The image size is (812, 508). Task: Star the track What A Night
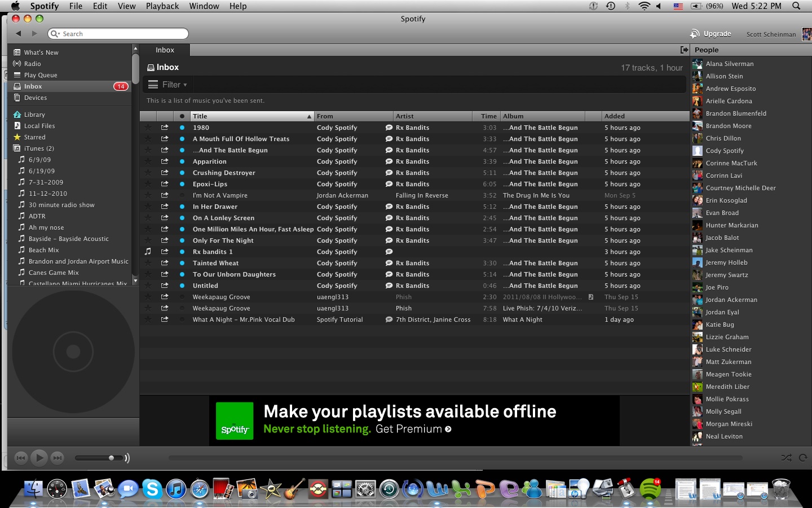pos(148,319)
